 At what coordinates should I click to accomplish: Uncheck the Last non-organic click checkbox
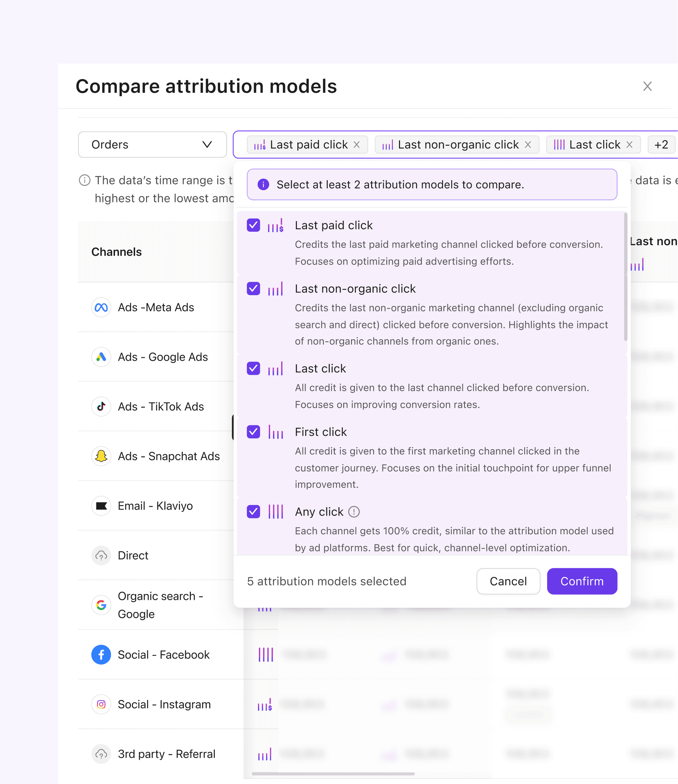point(253,289)
